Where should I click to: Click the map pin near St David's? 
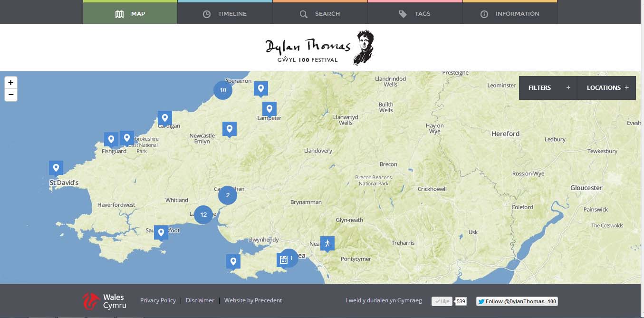point(56,168)
